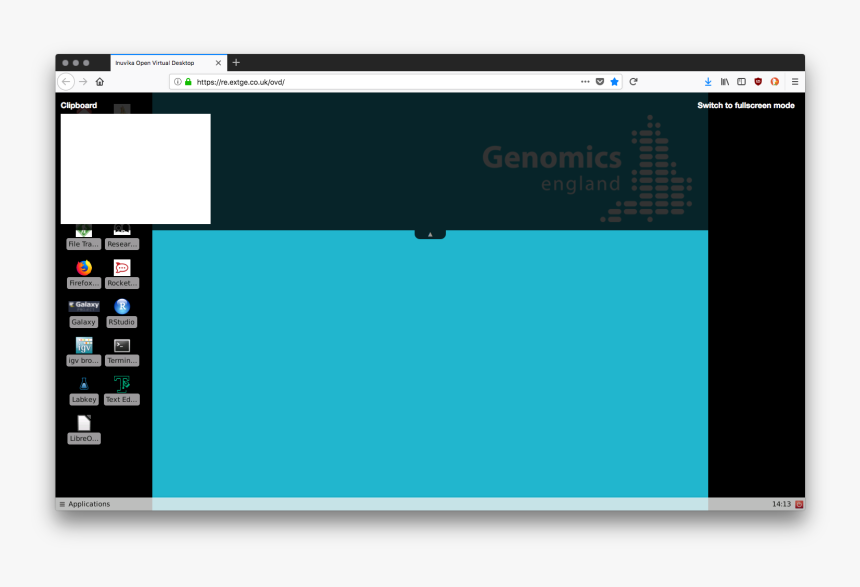Open the page actions three-dot menu
860x587 pixels.
585,82
